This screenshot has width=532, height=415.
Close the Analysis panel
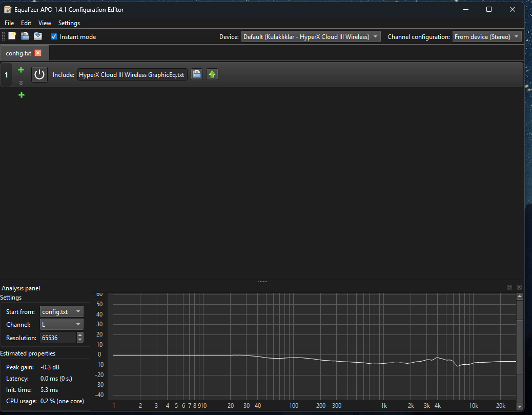tap(519, 288)
